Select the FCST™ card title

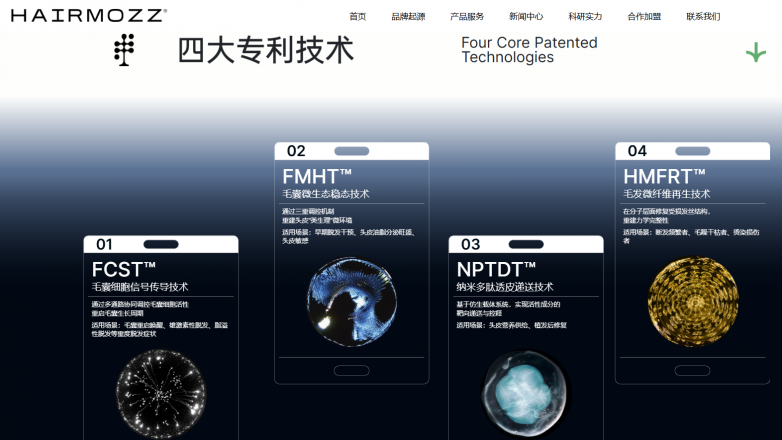click(124, 270)
